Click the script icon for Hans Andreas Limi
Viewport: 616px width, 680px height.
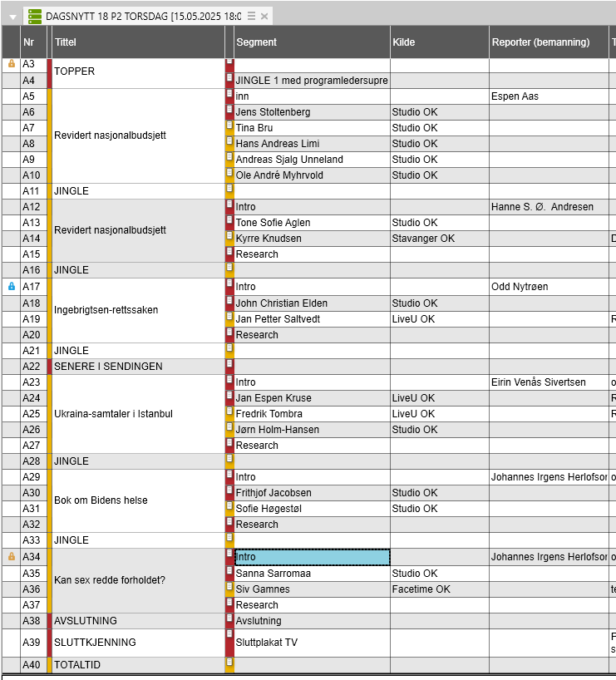pyautogui.click(x=230, y=140)
